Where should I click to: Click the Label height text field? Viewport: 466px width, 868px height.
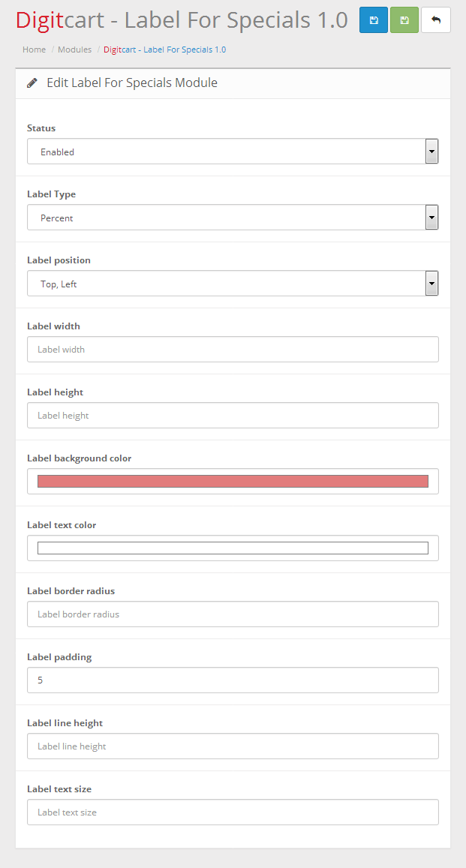(x=233, y=416)
